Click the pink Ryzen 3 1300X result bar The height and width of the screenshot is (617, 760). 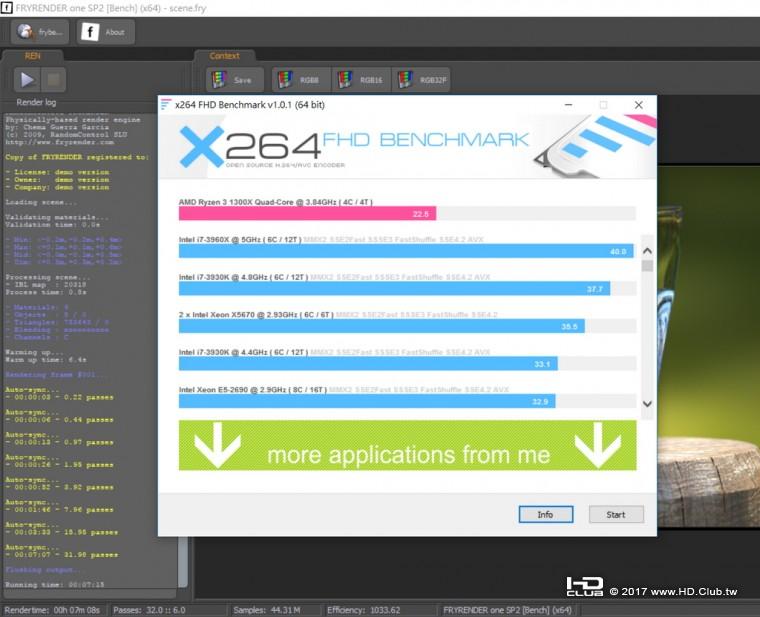(307, 213)
